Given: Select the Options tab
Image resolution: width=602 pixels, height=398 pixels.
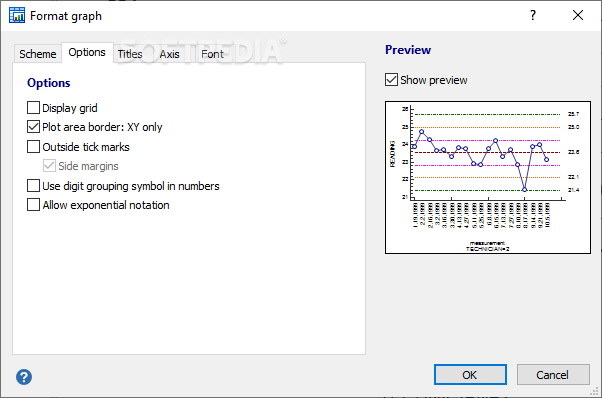Looking at the screenshot, I should [x=87, y=52].
